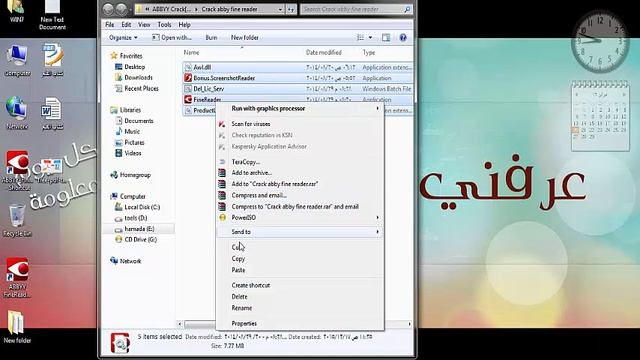Choose Properties in the context menu
Screen dimensions: 640x360
click(x=300, y=324)
